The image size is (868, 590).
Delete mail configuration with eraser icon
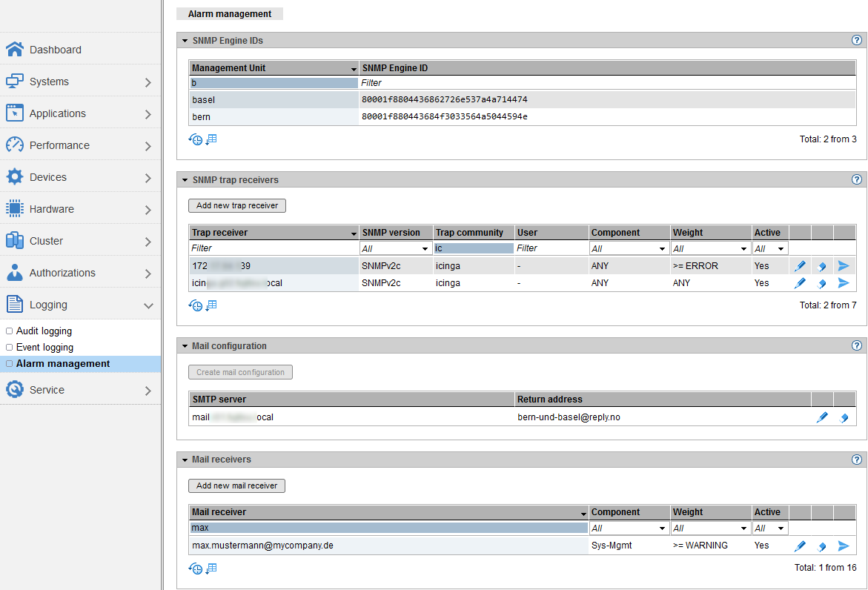pos(843,418)
